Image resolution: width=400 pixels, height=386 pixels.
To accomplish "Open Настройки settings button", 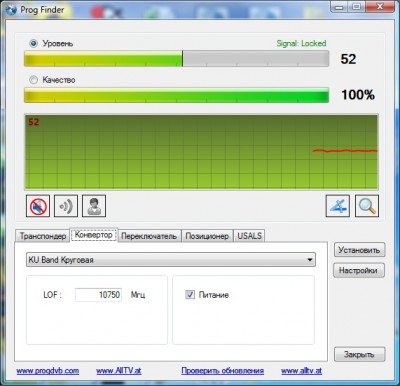I will [359, 270].
